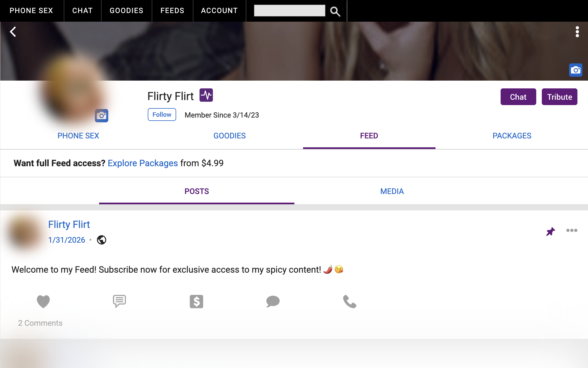The height and width of the screenshot is (368, 588).
Task: Open the three-dot menu on the banner
Action: [577, 32]
